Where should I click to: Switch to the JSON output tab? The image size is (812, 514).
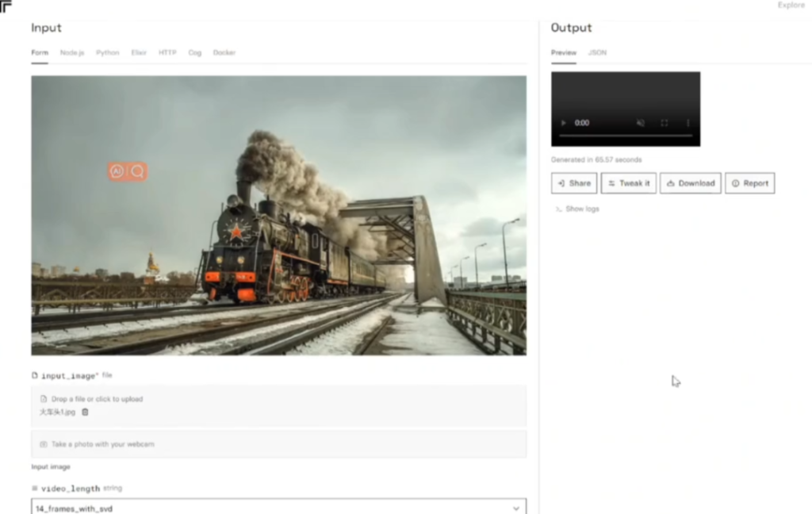click(x=597, y=52)
